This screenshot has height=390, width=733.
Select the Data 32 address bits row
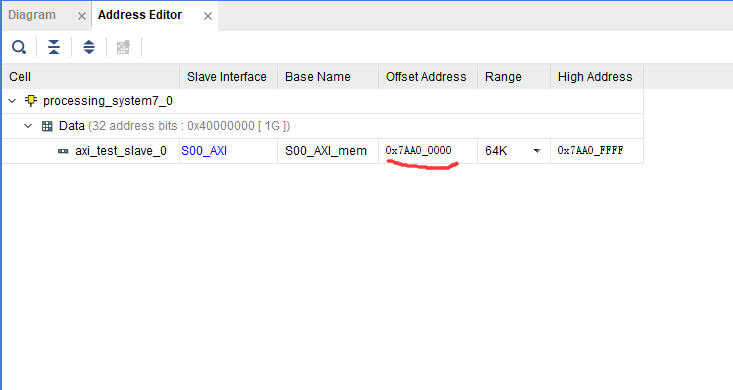[323, 126]
